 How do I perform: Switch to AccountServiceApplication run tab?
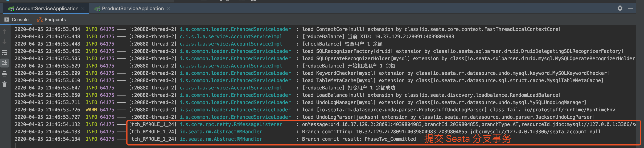47,9
